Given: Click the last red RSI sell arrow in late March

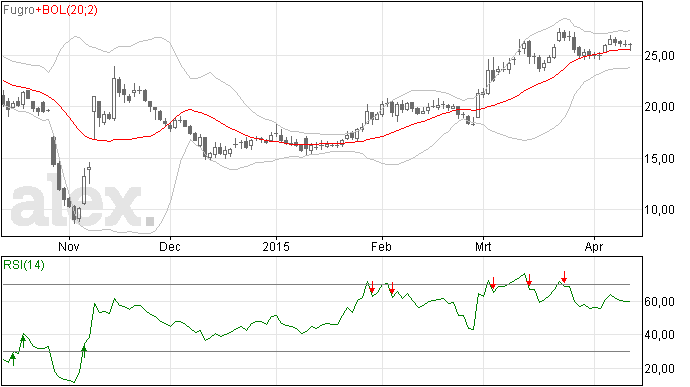Looking at the screenshot, I should [x=564, y=277].
